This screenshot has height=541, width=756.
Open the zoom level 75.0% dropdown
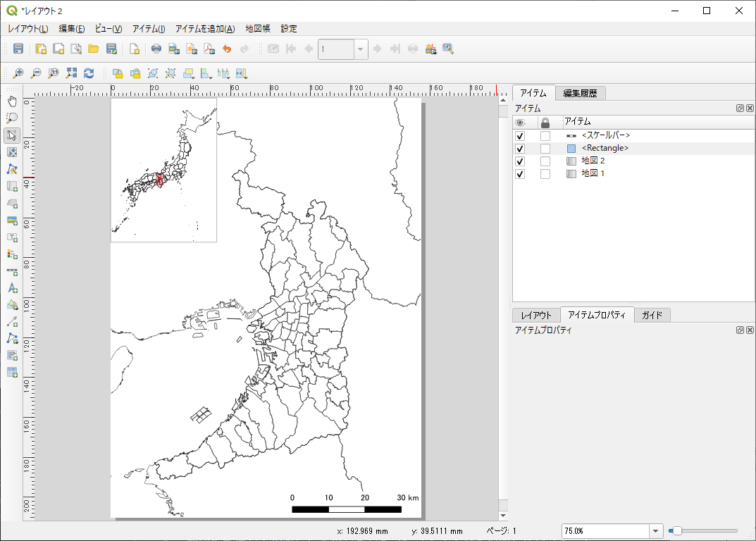pyautogui.click(x=656, y=530)
